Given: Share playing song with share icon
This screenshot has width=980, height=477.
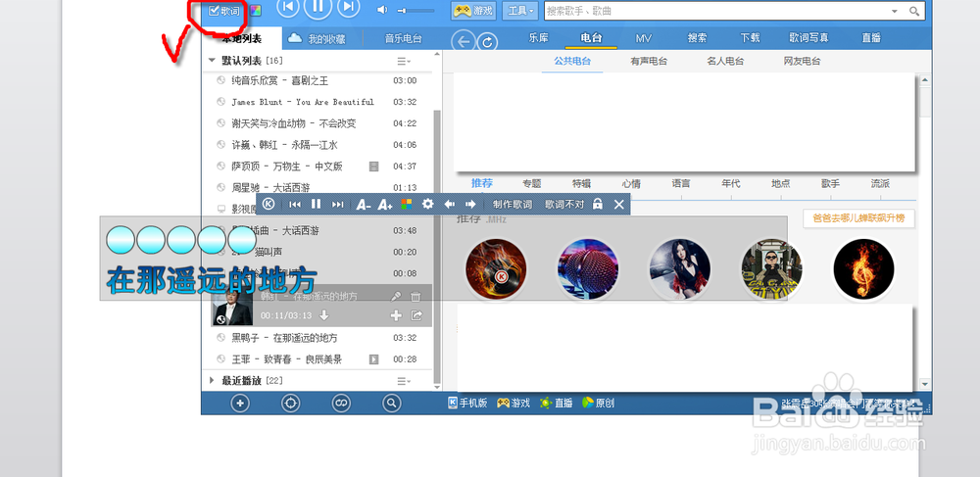Looking at the screenshot, I should point(416,316).
